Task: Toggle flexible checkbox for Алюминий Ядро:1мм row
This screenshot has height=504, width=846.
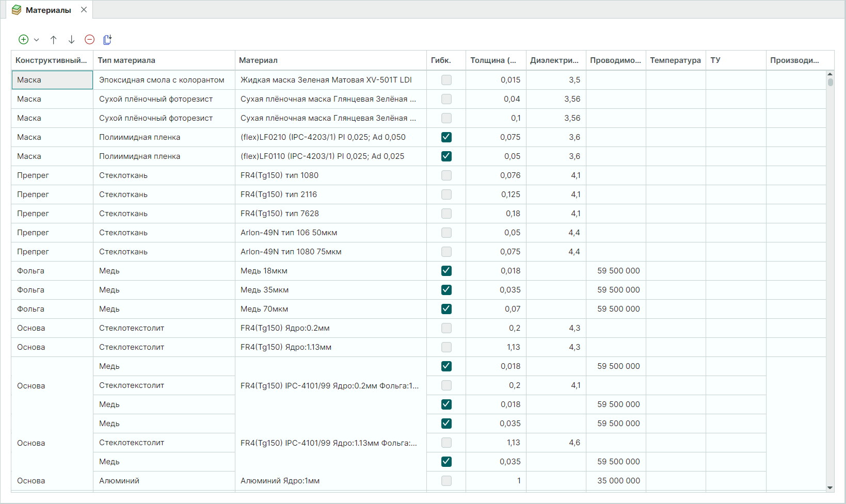Action: tap(446, 481)
